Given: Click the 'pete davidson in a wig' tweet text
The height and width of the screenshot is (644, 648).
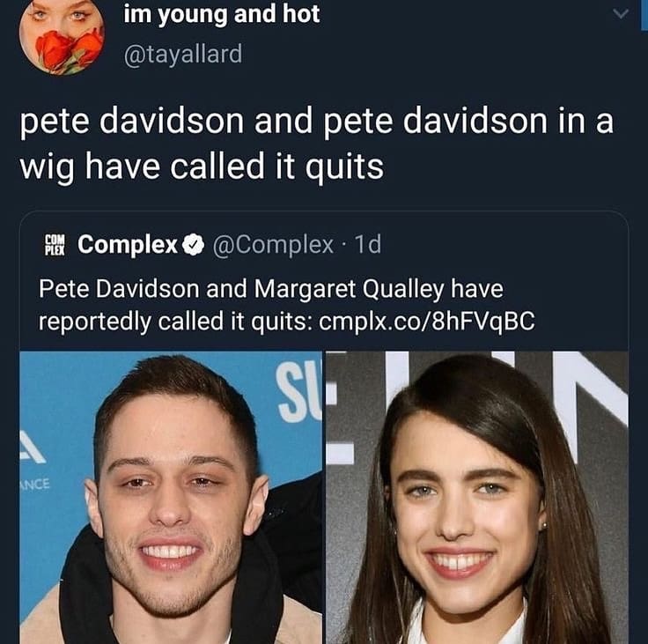Looking at the screenshot, I should pos(317,143).
